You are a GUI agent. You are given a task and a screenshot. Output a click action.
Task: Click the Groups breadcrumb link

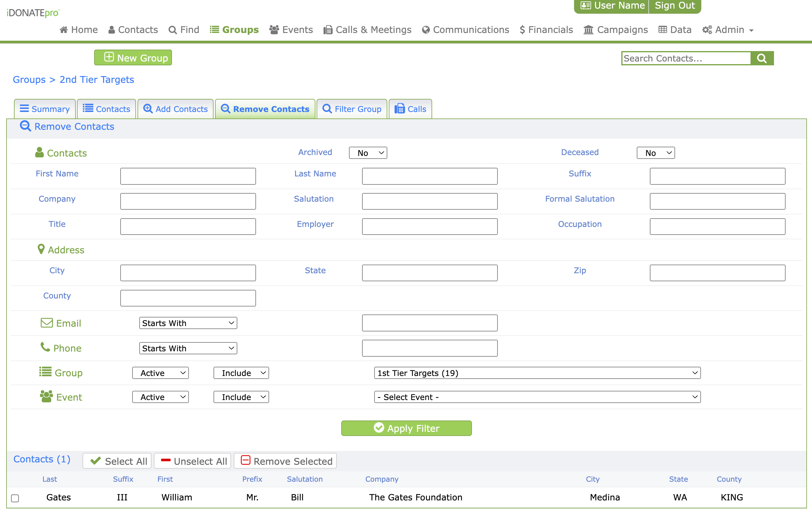tap(29, 80)
